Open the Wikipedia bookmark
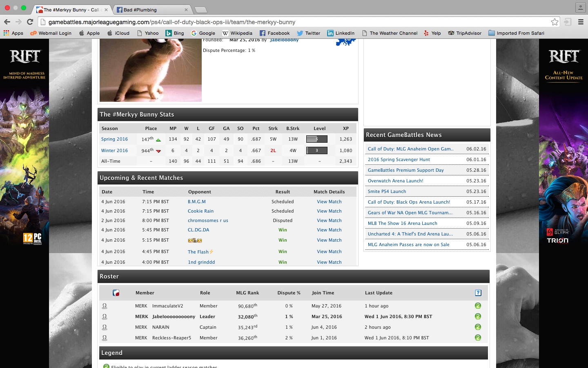This screenshot has height=368, width=588. 237,33
